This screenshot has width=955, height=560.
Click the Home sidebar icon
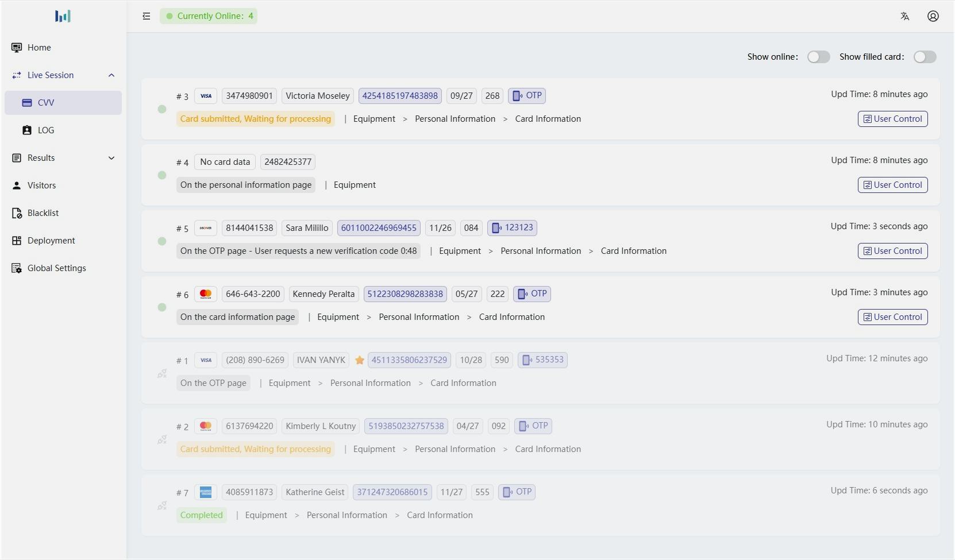[17, 48]
